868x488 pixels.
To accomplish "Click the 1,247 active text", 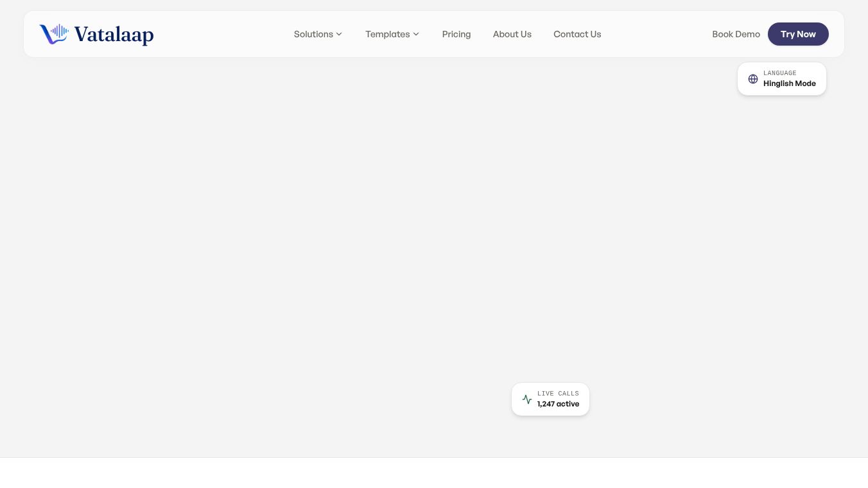I will [558, 404].
